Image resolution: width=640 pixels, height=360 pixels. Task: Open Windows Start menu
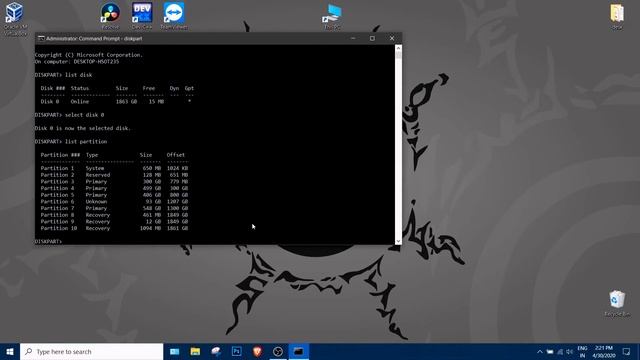click(10, 351)
